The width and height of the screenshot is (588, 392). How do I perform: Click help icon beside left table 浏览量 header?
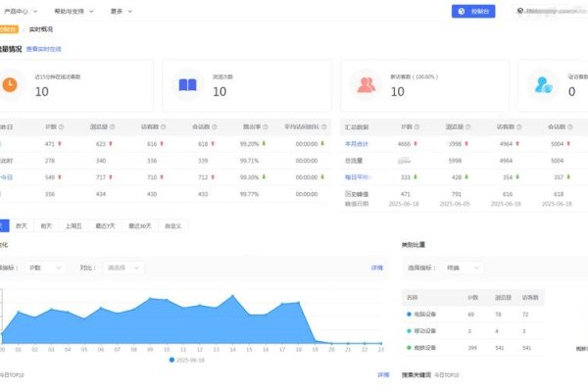tap(112, 127)
